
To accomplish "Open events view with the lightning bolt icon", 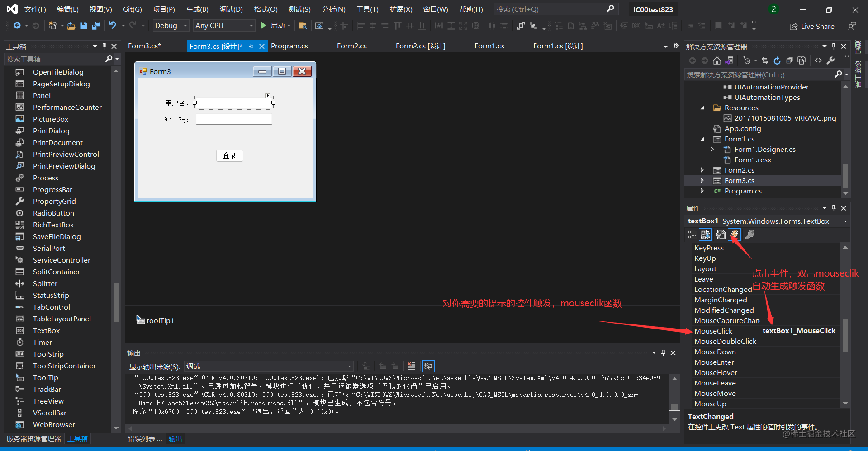I will pos(734,235).
